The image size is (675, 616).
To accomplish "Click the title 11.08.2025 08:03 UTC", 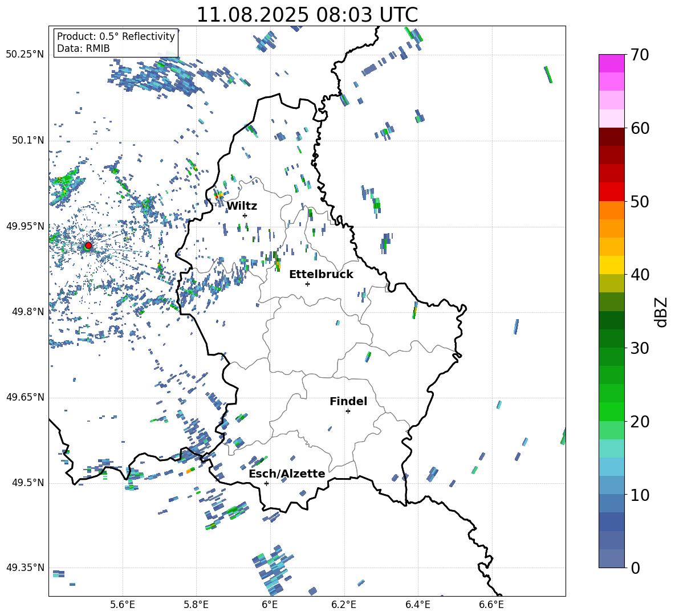I will 307,15.
